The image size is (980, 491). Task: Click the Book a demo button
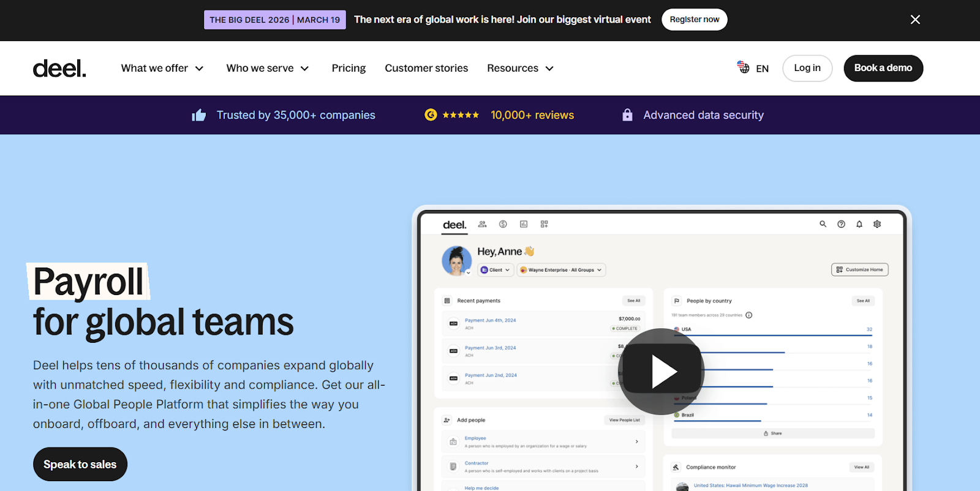tap(883, 68)
